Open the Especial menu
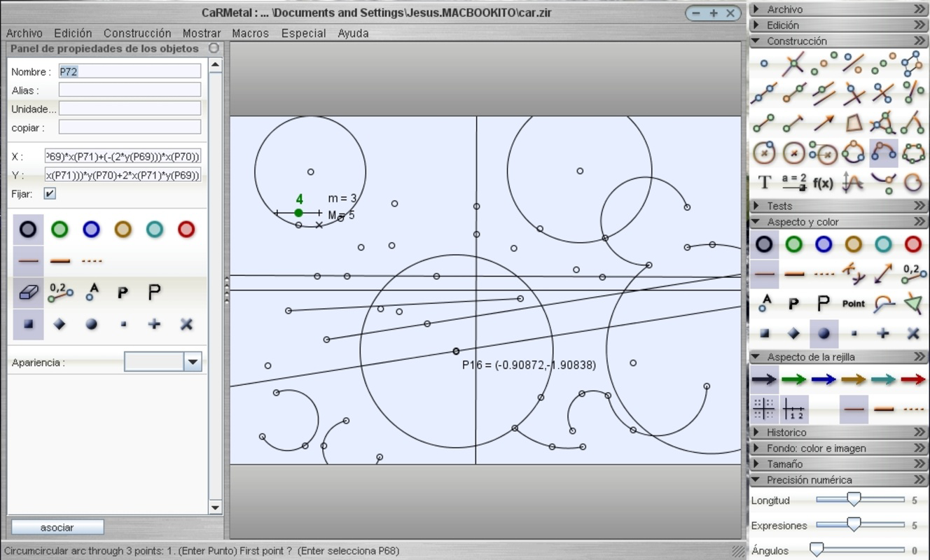 click(303, 33)
